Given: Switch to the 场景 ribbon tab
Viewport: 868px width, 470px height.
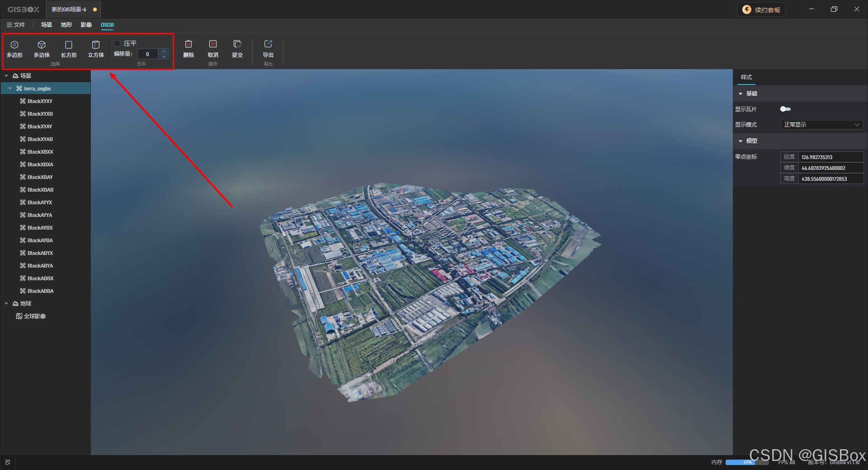Looking at the screenshot, I should pos(47,25).
